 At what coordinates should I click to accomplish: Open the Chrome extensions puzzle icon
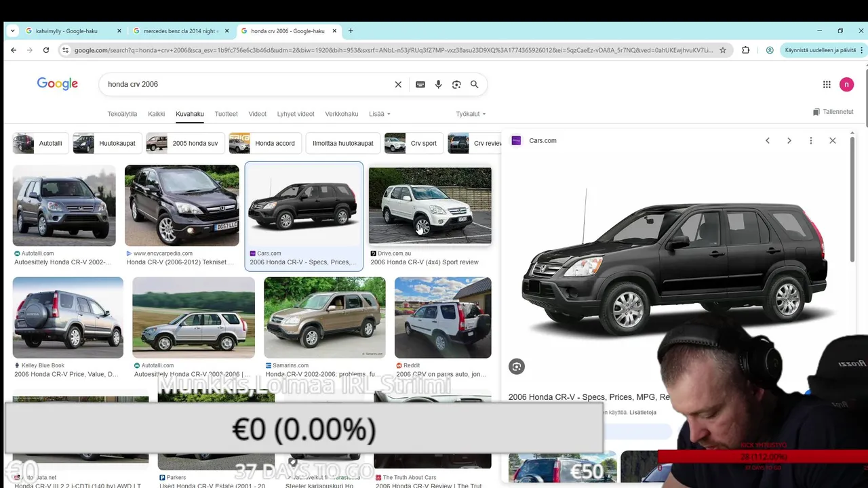point(746,50)
